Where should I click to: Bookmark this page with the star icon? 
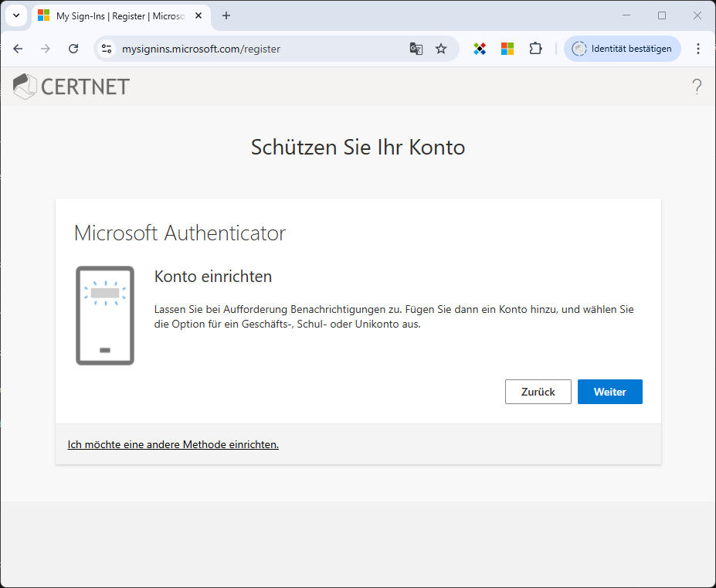coord(441,49)
